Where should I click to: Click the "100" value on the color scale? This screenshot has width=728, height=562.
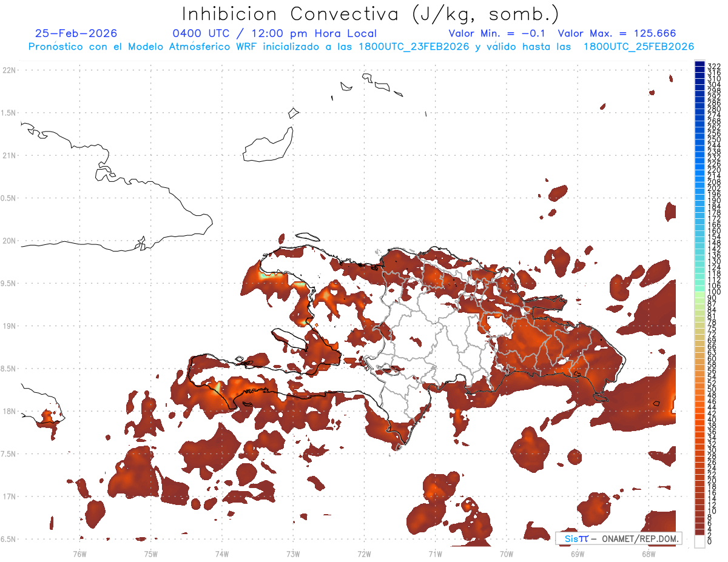point(713,292)
